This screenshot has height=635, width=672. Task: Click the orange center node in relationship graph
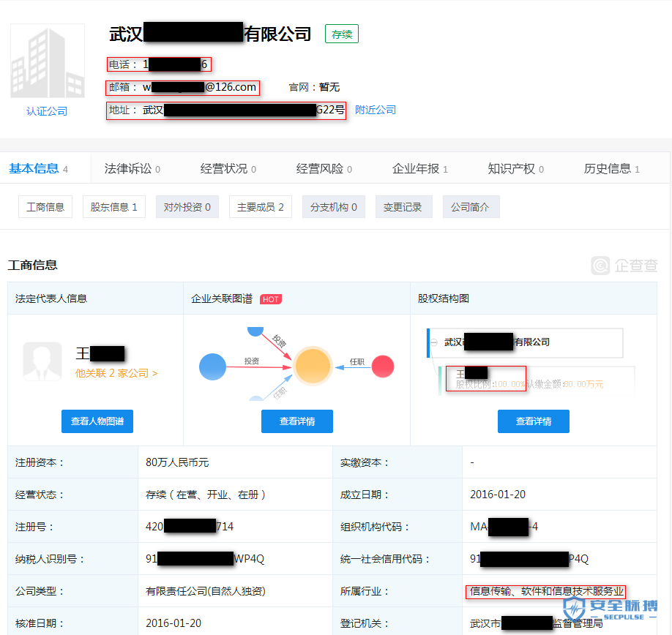pos(313,366)
